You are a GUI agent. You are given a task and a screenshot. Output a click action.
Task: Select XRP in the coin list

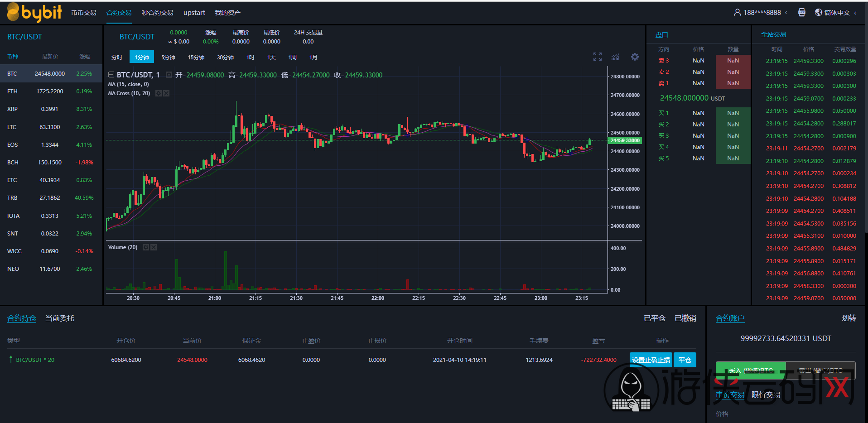(51, 109)
